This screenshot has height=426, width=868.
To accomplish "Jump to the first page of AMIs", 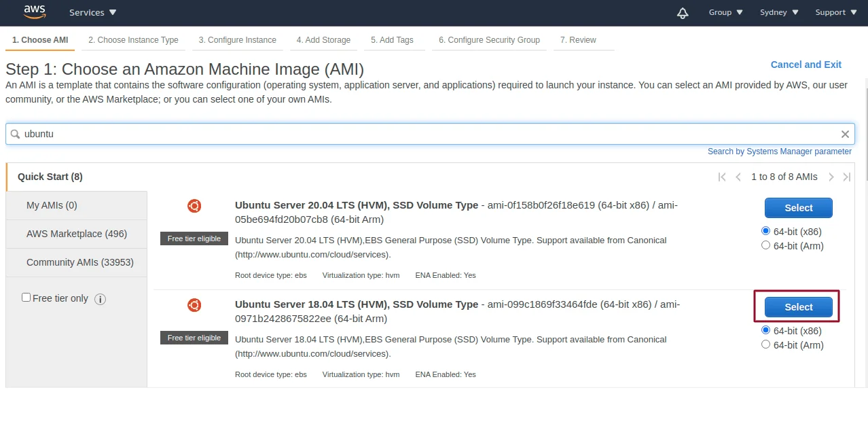I will coord(722,177).
